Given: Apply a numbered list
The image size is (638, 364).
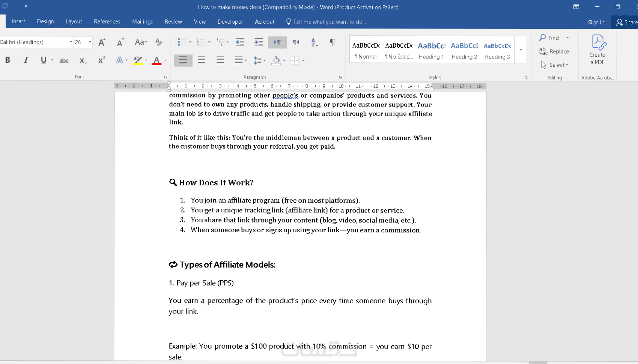Looking at the screenshot, I should [x=201, y=42].
